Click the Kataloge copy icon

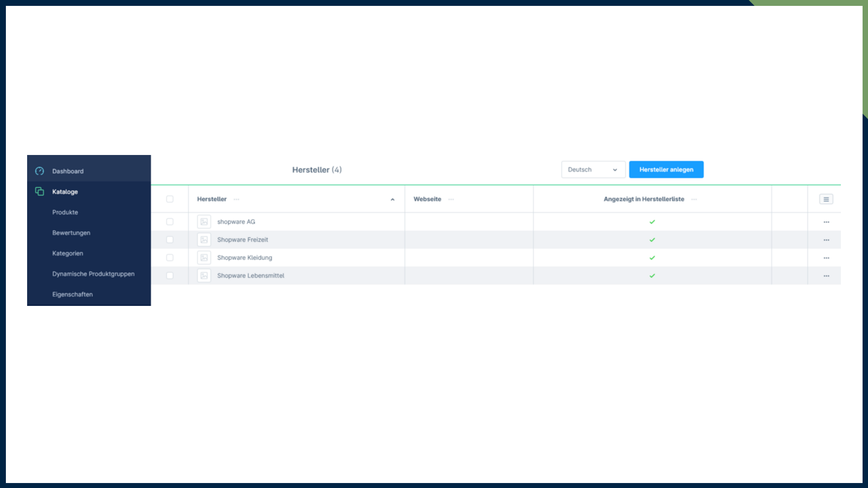pyautogui.click(x=40, y=192)
